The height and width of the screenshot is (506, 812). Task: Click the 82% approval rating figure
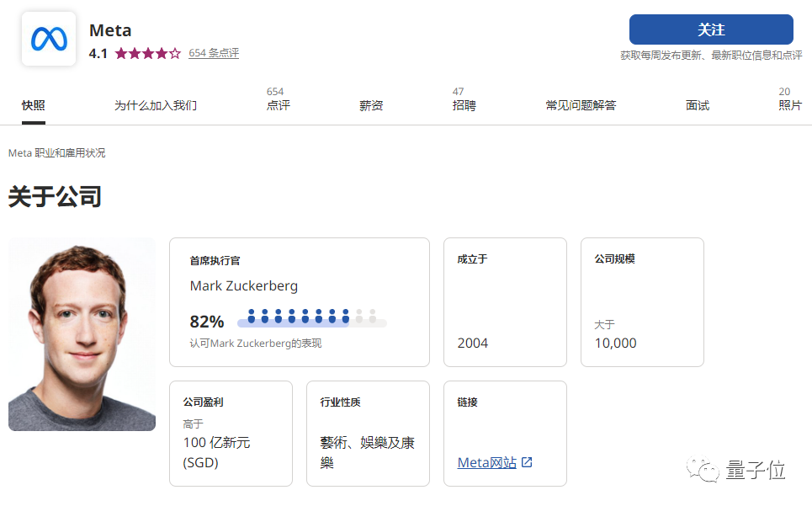pos(205,321)
